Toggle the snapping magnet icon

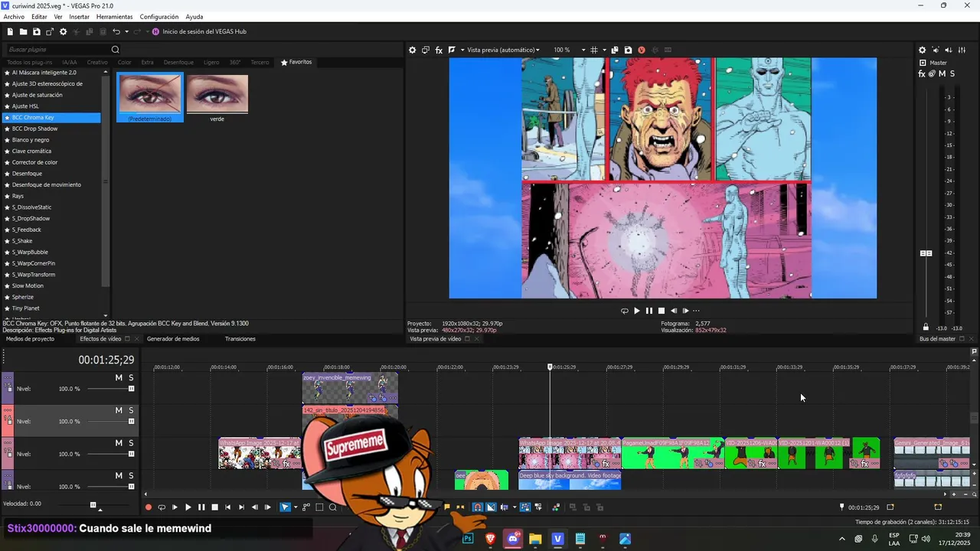pos(478,507)
